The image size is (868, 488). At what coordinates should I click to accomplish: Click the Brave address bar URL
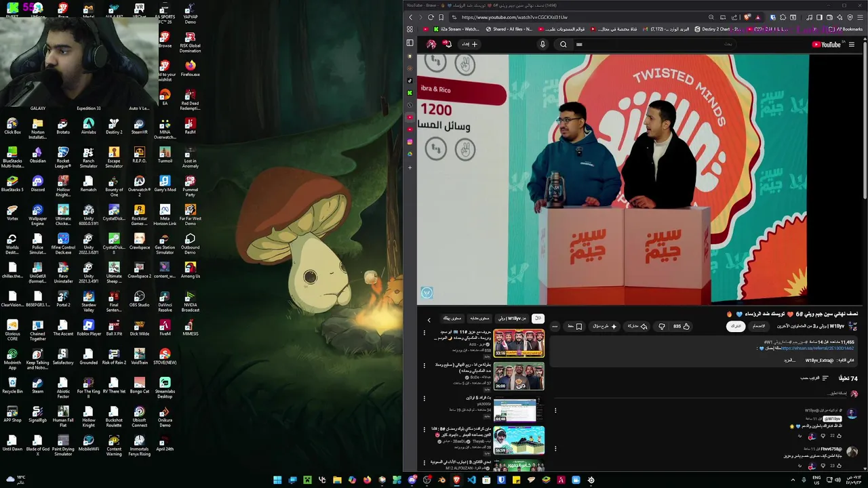[514, 18]
